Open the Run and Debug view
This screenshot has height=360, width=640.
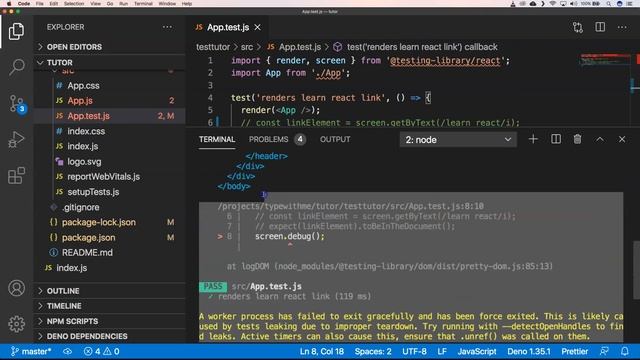pos(16,140)
